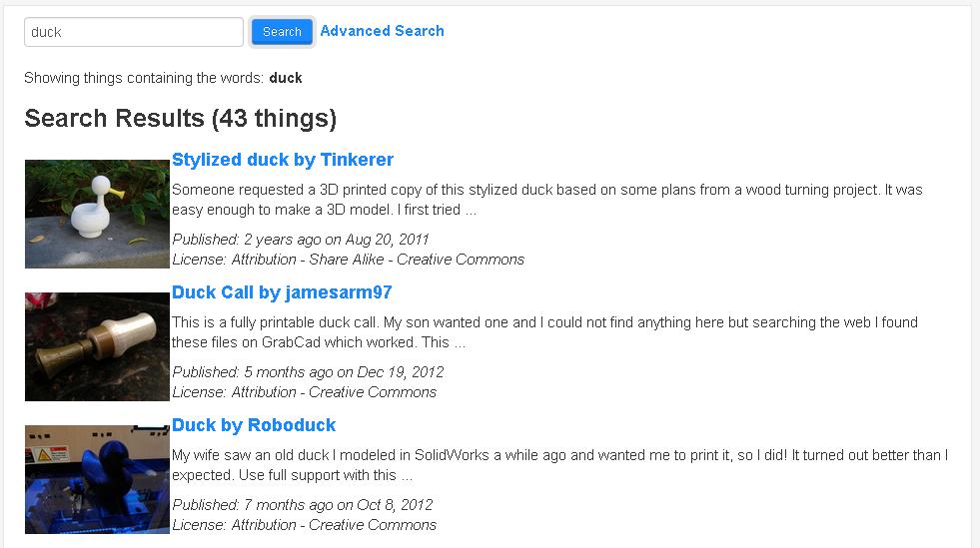Click the license line under Duck Call
This screenshot has width=980, height=548.
304,392
